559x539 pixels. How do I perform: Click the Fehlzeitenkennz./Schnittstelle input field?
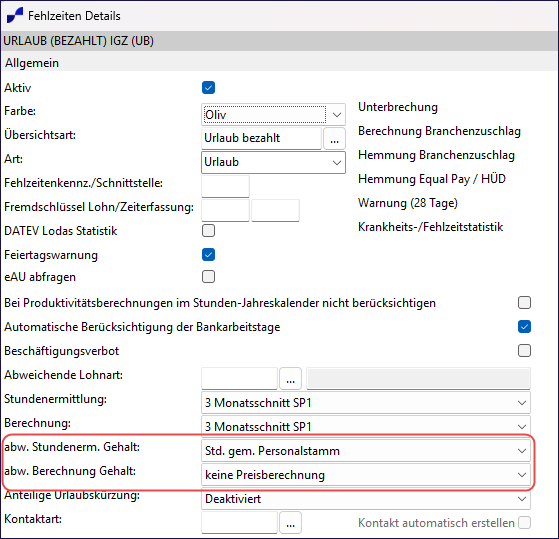[225, 186]
